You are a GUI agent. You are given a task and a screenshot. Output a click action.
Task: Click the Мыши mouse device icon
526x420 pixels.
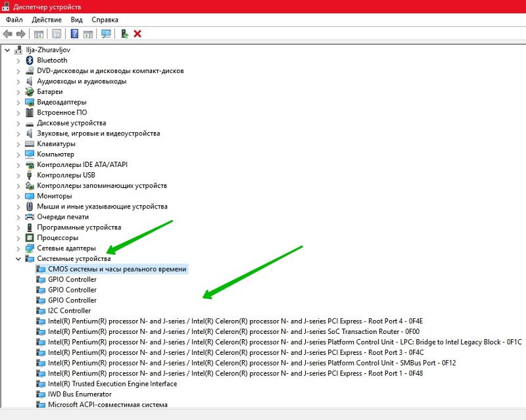point(30,206)
